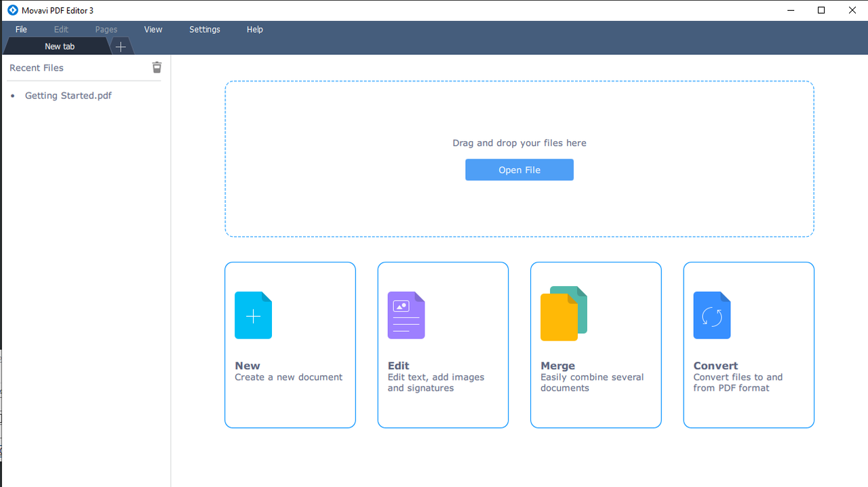Click the Edit heading text on card
This screenshot has width=868, height=487.
click(399, 366)
